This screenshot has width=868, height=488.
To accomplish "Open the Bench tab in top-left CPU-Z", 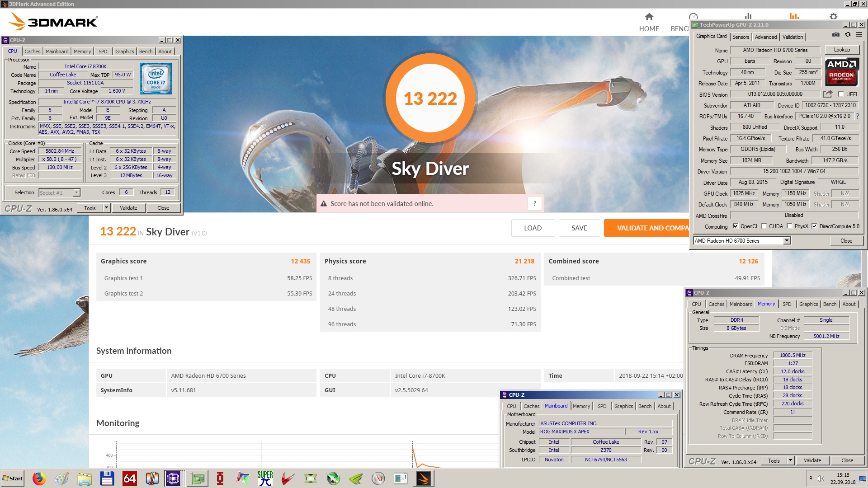I will tap(146, 52).
